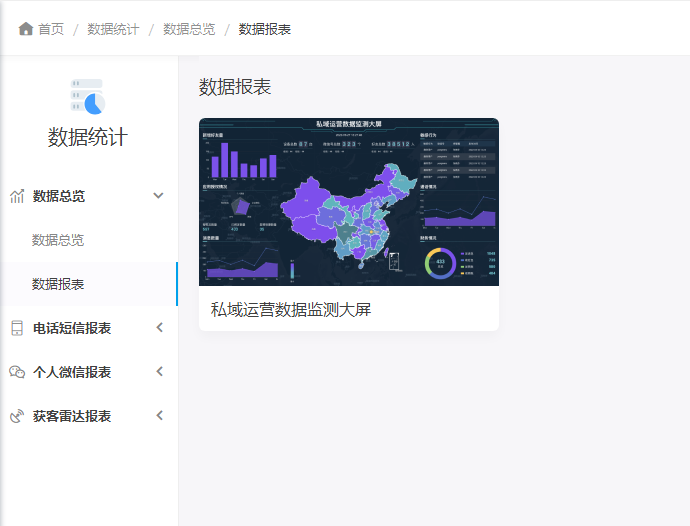Open the 私域运营数据监测大屏 card title

[x=291, y=310]
